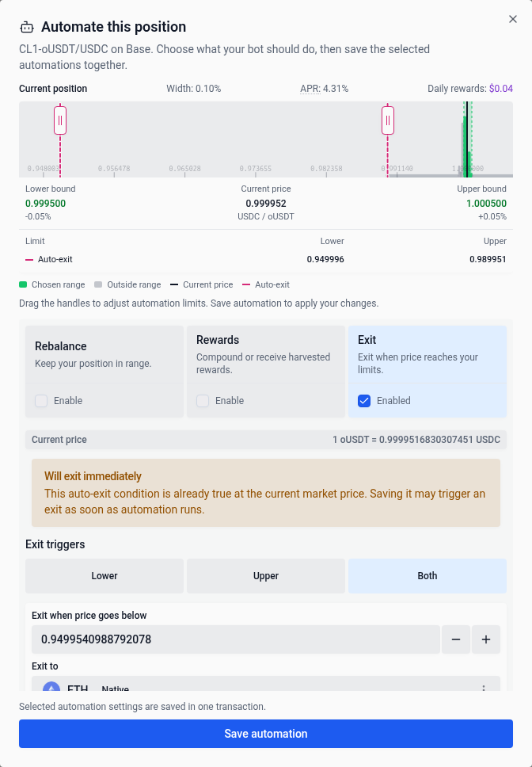
Task: Click the 1 oUSDT = 0.9999516830307451 USDC text
Action: tap(416, 440)
